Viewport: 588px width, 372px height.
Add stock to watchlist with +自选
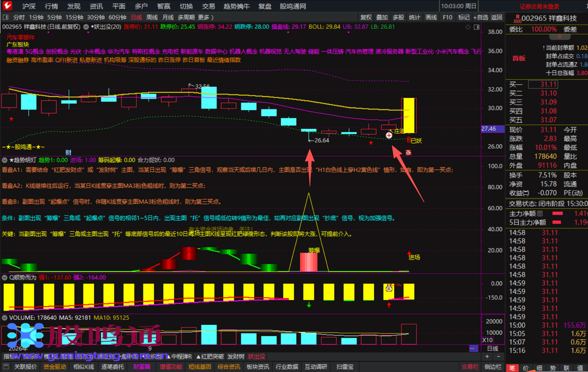[481, 17]
